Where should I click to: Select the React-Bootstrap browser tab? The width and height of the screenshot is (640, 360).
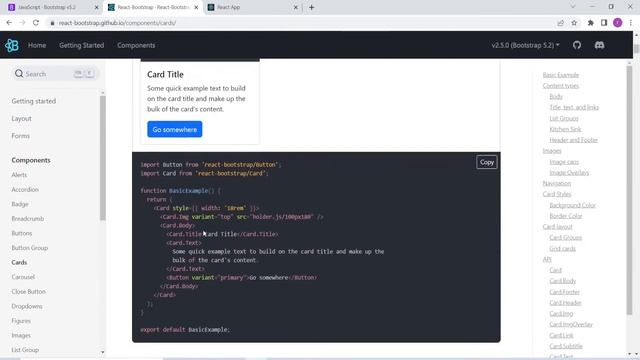pyautogui.click(x=153, y=7)
